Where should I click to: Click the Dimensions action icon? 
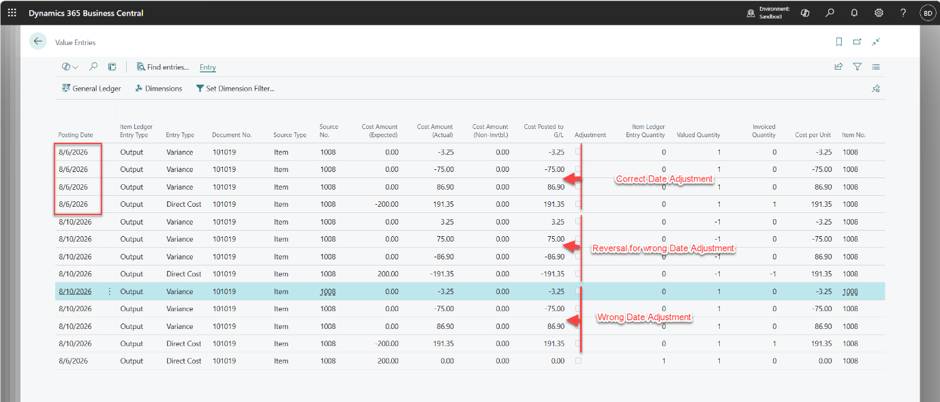(x=139, y=88)
